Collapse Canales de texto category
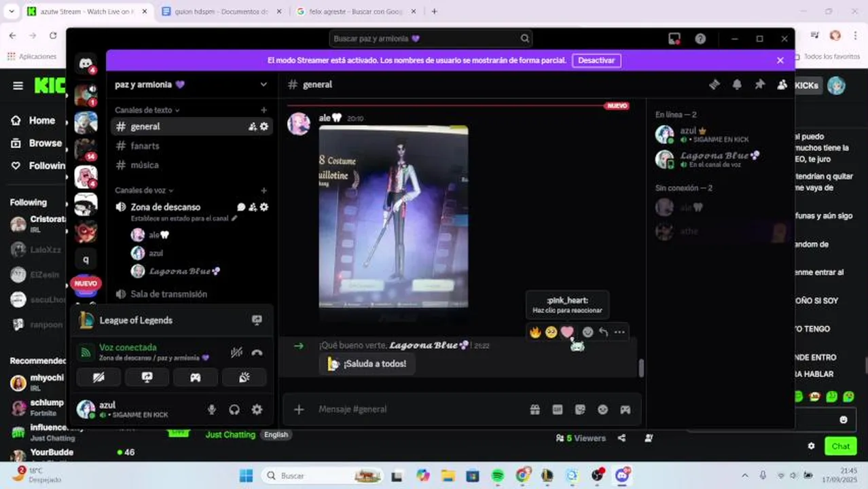 click(147, 110)
